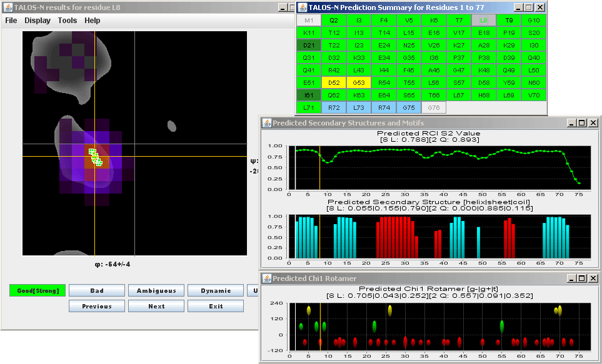
Task: Open dark green residue D21
Action: click(x=309, y=45)
